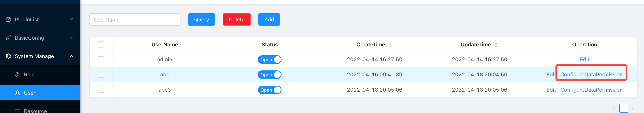Sort by UpdateTime using sort arrows
This screenshot has height=113, width=644.
496,45
